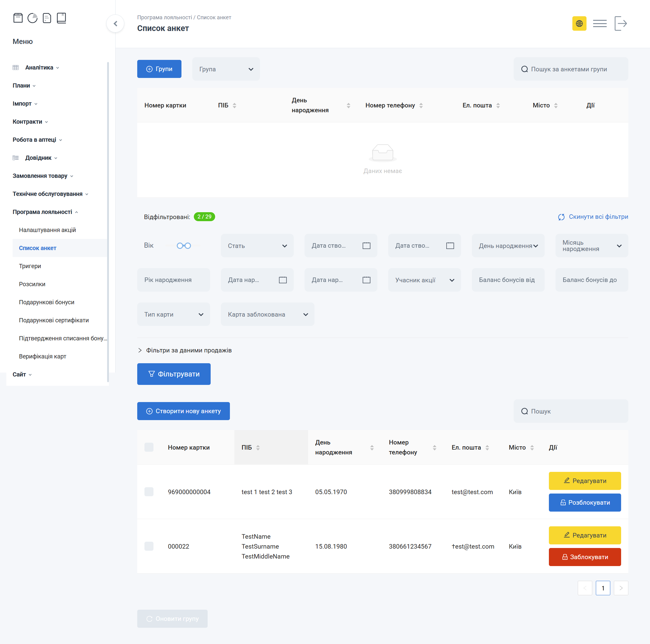This screenshot has width=650, height=644.
Task: Open the Стать dropdown
Action: click(257, 246)
